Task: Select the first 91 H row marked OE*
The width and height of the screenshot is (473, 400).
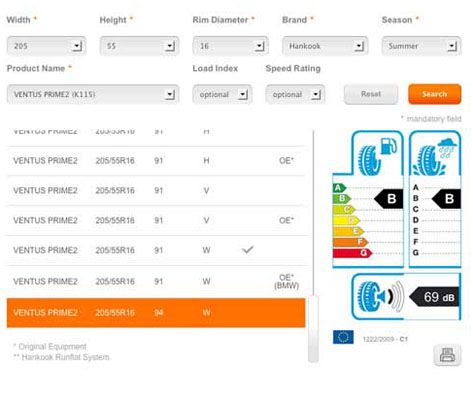Action: point(156,161)
